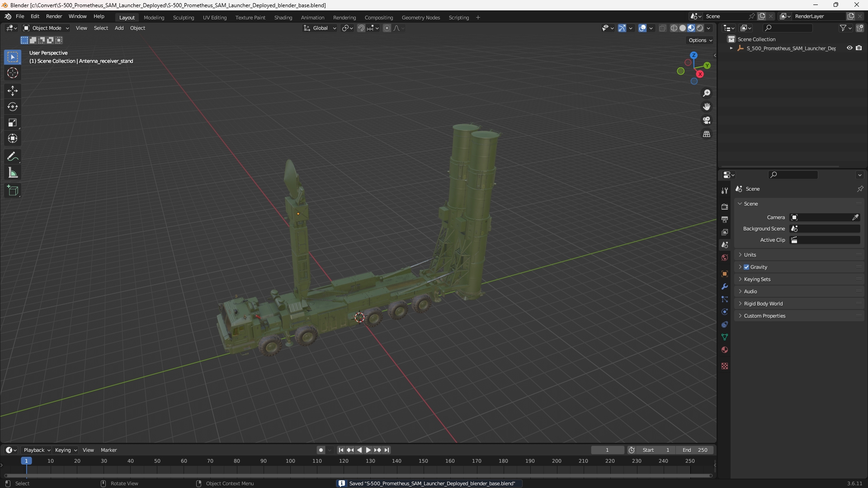The image size is (868, 488).
Task: Toggle the Gravity checkbox
Action: [746, 267]
